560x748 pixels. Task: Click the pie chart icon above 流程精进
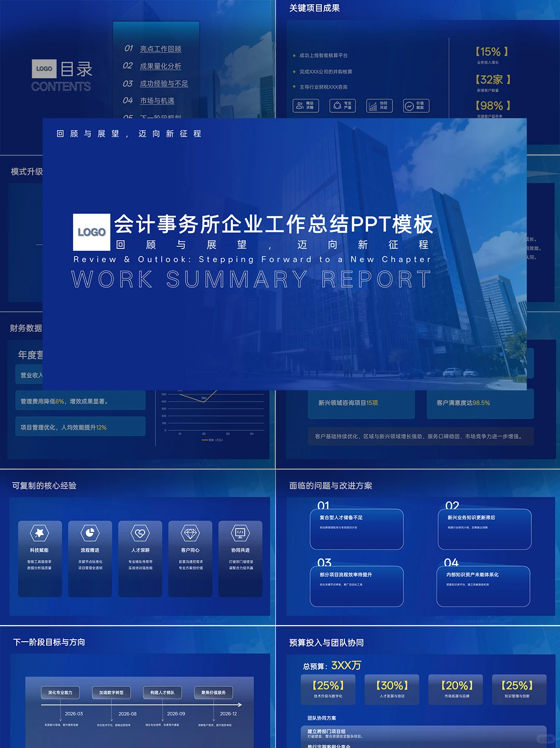[x=90, y=532]
